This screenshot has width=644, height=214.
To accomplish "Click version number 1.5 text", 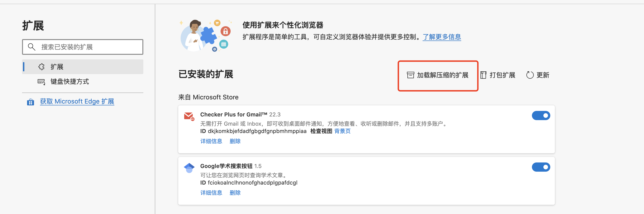I will (x=258, y=166).
